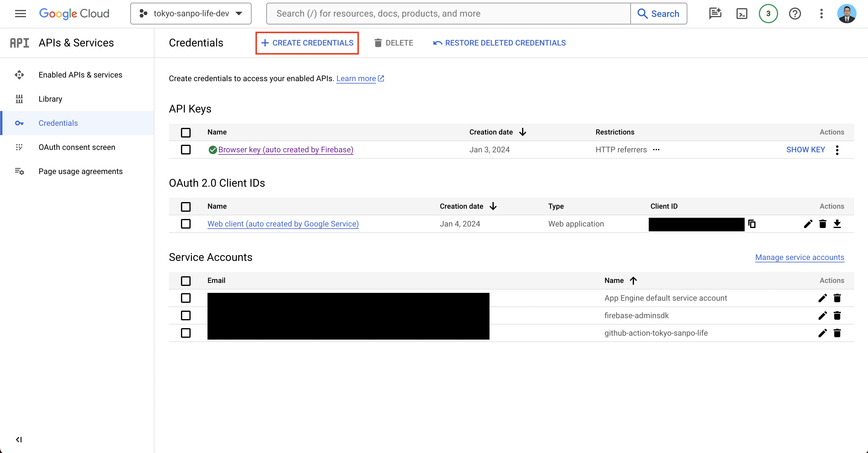The image size is (868, 453).
Task: Click the CREATE CREDENTIALS button
Action: 307,43
